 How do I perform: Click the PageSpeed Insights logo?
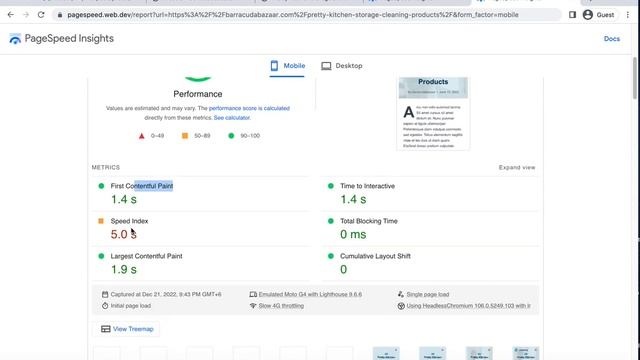15,39
